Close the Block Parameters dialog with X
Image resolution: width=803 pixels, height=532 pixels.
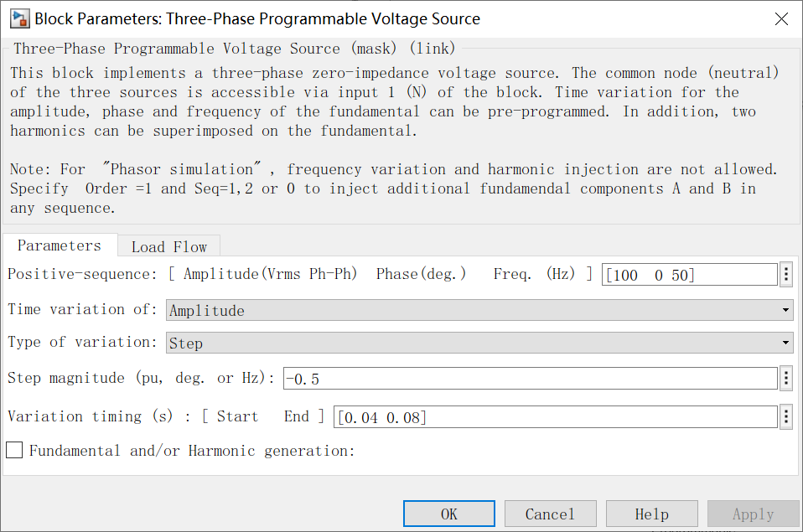[x=781, y=18]
